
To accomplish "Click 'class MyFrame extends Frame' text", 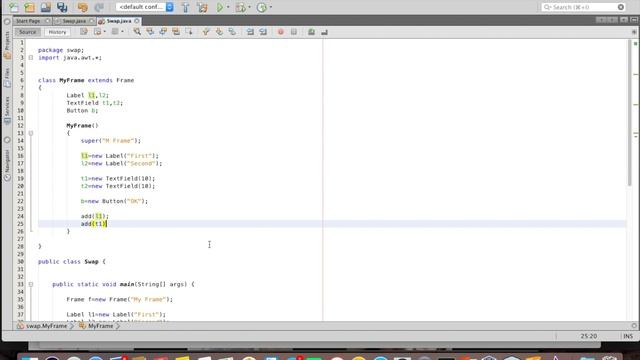I will (86, 80).
